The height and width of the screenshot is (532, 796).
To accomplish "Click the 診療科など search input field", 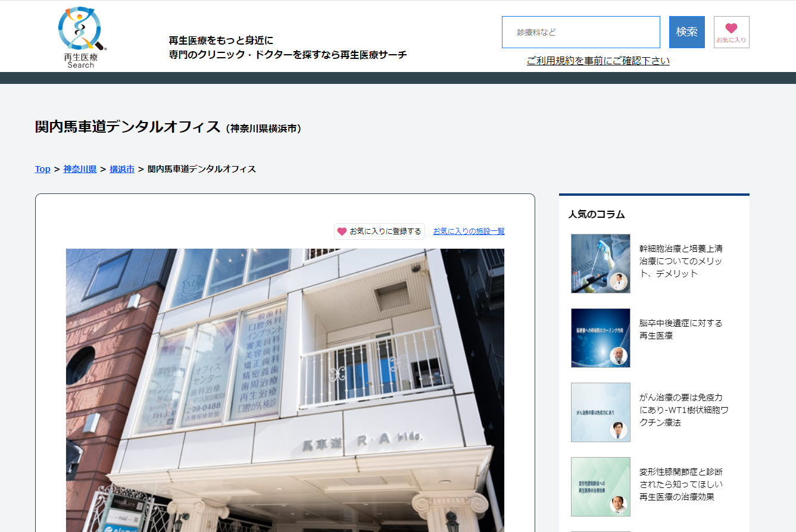I will (580, 32).
